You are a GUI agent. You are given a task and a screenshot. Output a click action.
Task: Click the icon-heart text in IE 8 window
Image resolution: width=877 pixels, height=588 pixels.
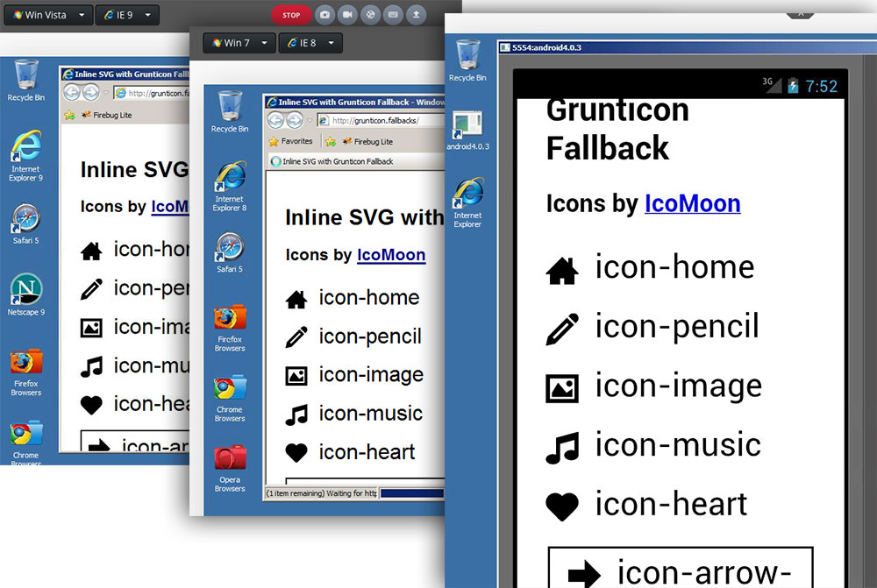click(x=367, y=452)
